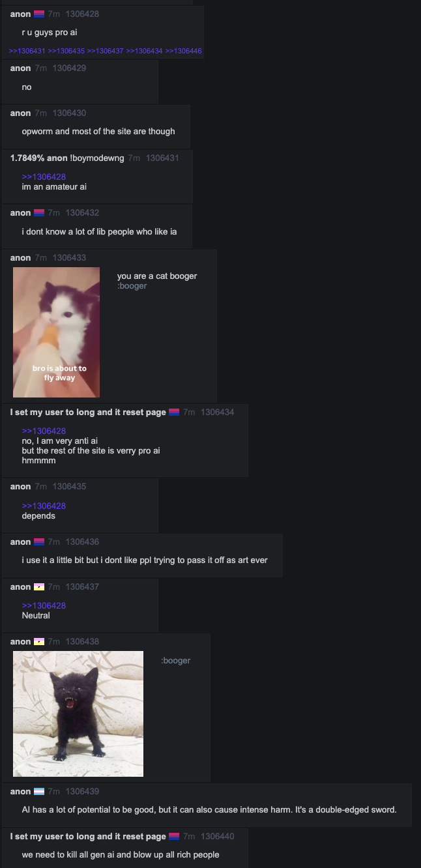Click quote link >>1306428 in the 'depends' post

pos(44,506)
